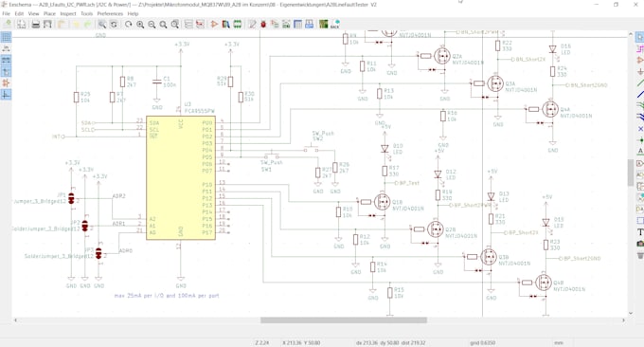Click the scroll-right arrow
644x347 pixels.
[623, 320]
